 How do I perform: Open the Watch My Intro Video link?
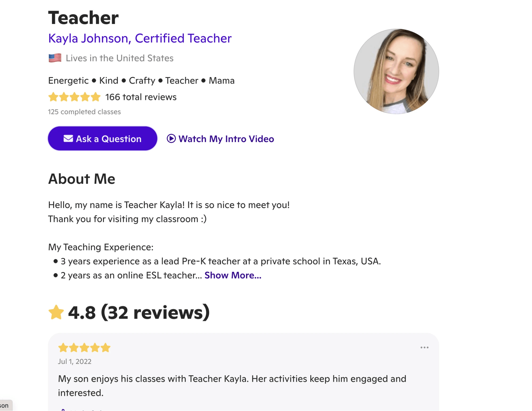pyautogui.click(x=226, y=139)
